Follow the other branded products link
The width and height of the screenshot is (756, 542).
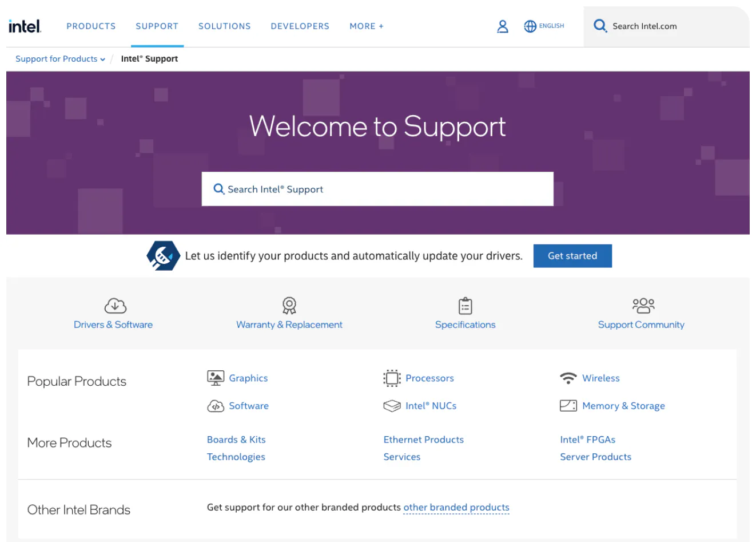[456, 508]
